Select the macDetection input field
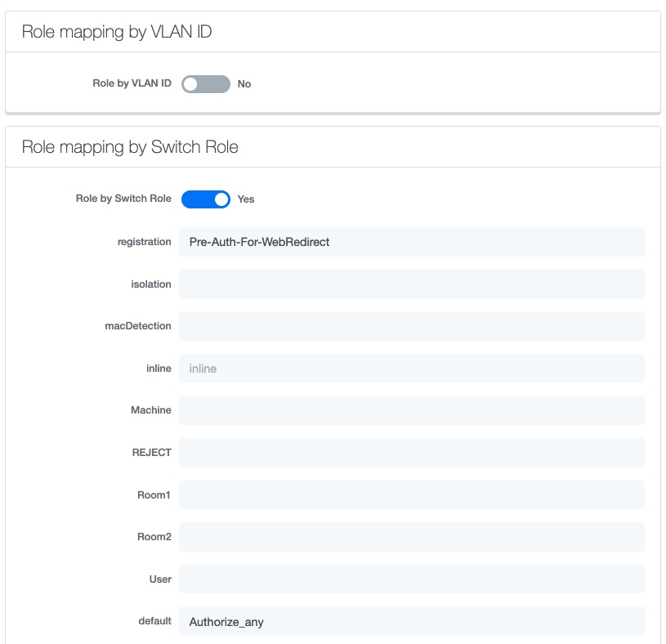Viewport: 666px width, 644px height. [x=411, y=326]
